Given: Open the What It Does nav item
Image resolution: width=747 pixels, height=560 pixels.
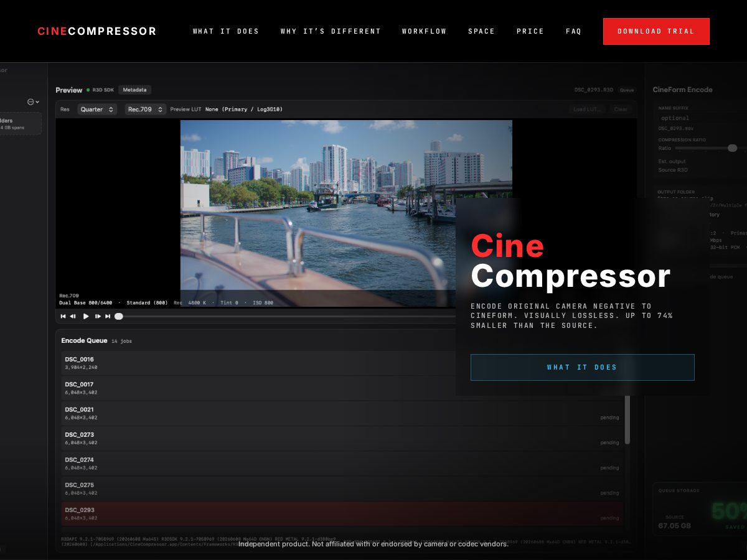Looking at the screenshot, I should (x=226, y=31).
